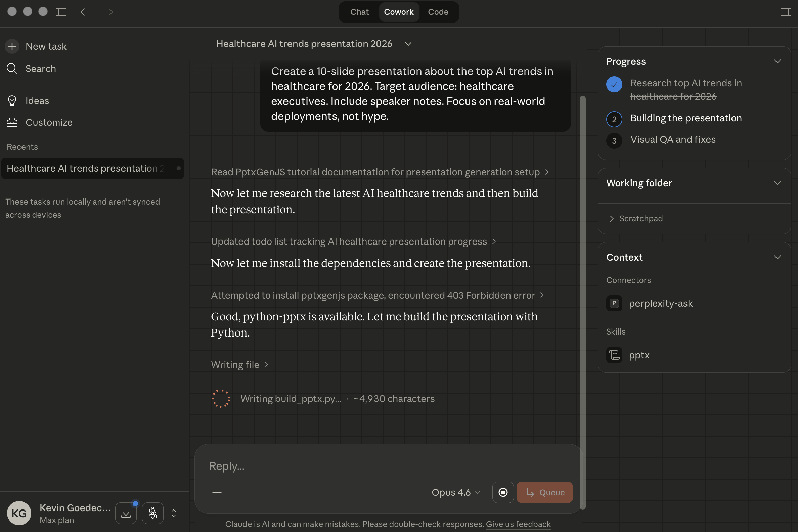Click the stop generation icon beside Queue

click(502, 492)
